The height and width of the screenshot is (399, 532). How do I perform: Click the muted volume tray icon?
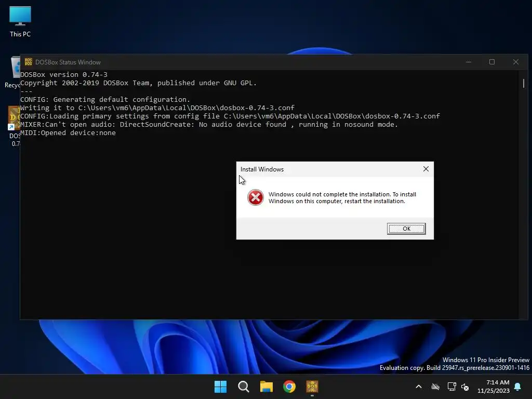(x=465, y=387)
